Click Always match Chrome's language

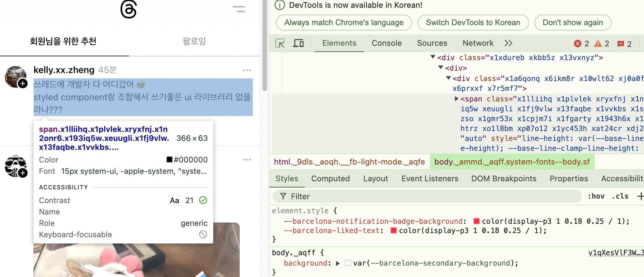[344, 22]
